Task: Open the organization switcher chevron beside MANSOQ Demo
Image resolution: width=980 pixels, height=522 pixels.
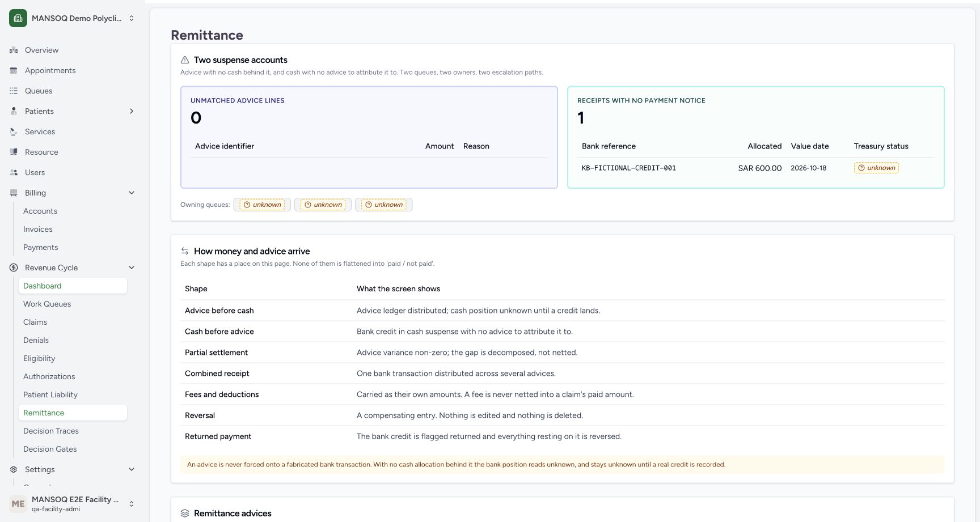Action: 132,18
